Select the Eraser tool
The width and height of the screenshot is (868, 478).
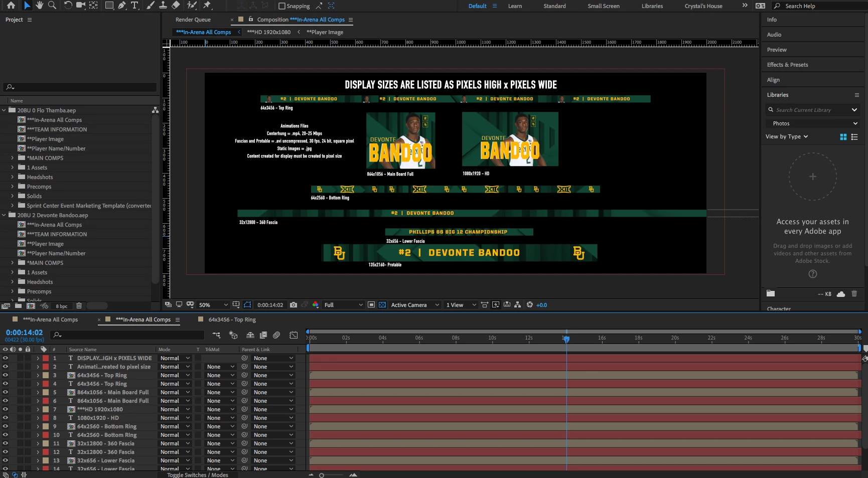pos(176,5)
